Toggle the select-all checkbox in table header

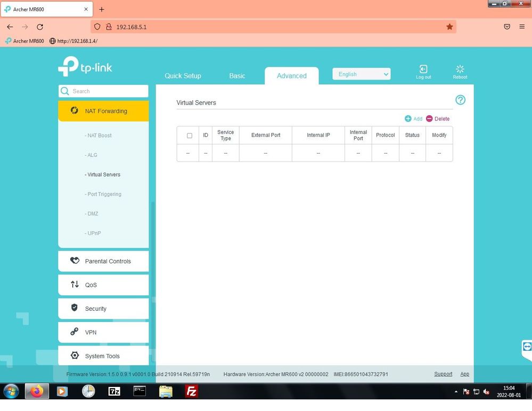(x=189, y=135)
